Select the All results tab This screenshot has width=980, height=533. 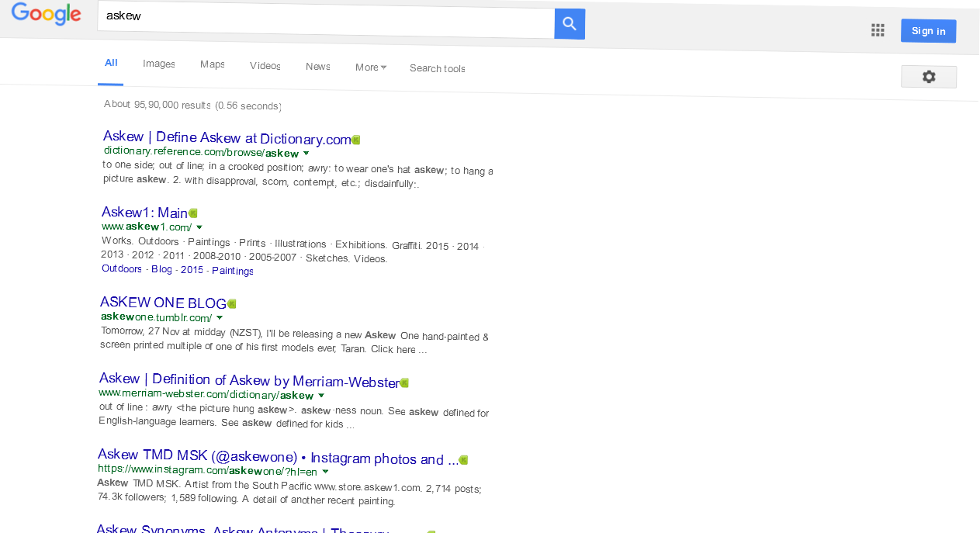(x=111, y=63)
